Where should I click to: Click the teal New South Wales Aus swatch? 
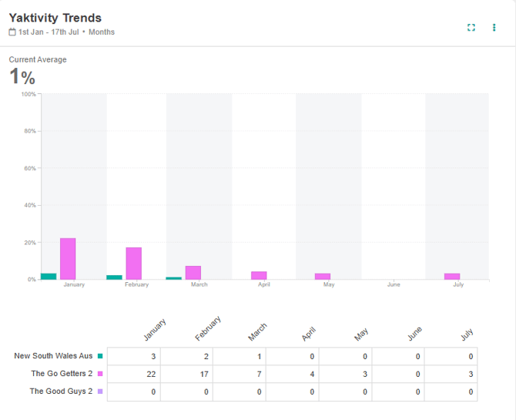100,356
